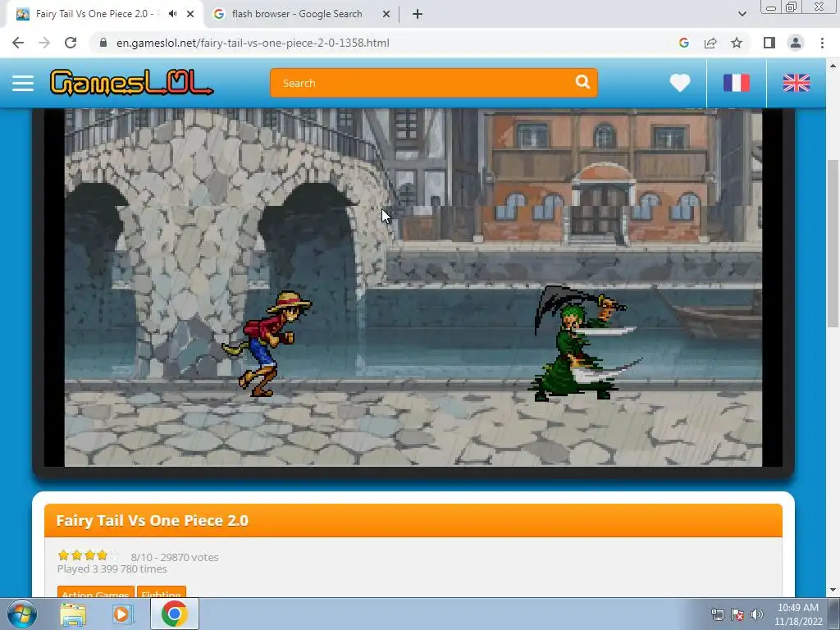The width and height of the screenshot is (840, 630).
Task: Click the GamesLOL logo
Action: coord(132,83)
